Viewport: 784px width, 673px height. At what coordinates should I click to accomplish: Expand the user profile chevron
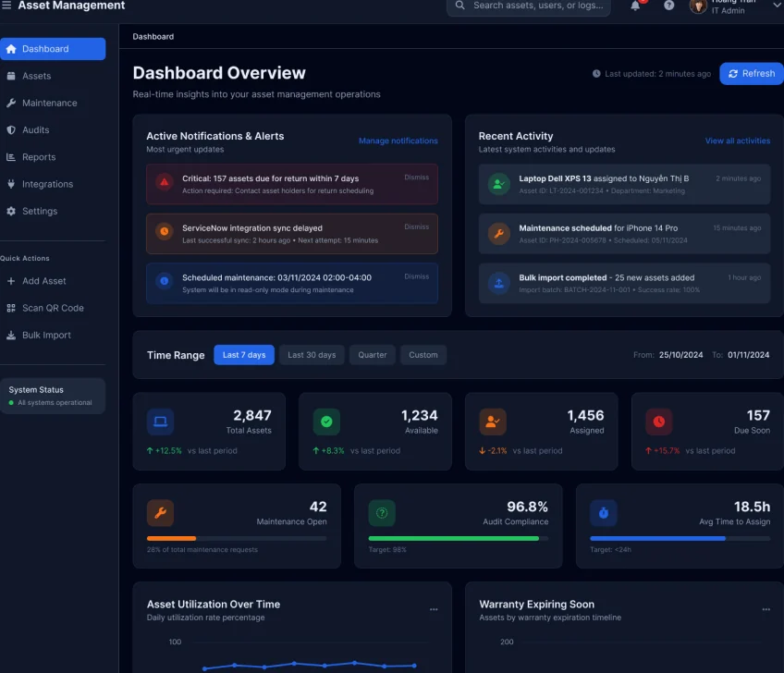[777, 5]
